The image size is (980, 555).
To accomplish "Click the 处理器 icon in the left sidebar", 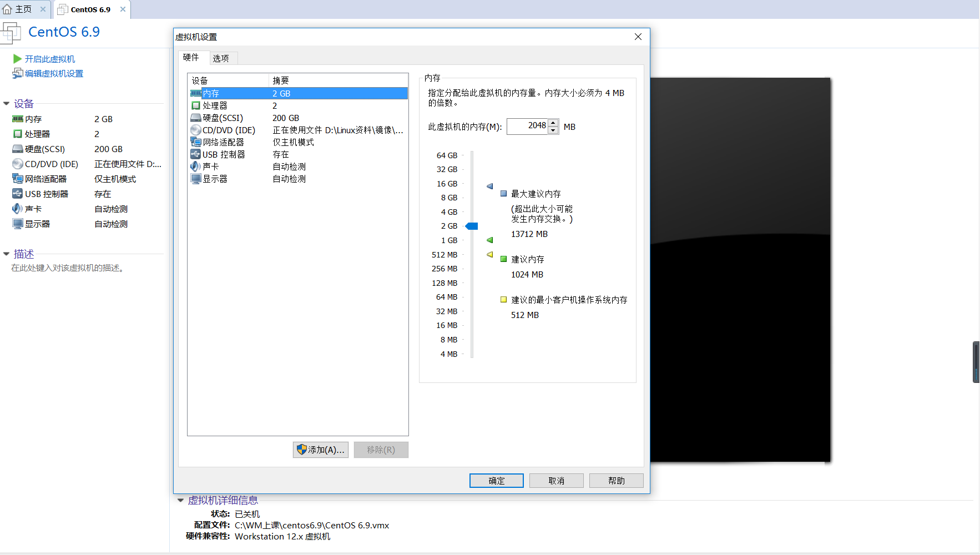I will click(18, 134).
